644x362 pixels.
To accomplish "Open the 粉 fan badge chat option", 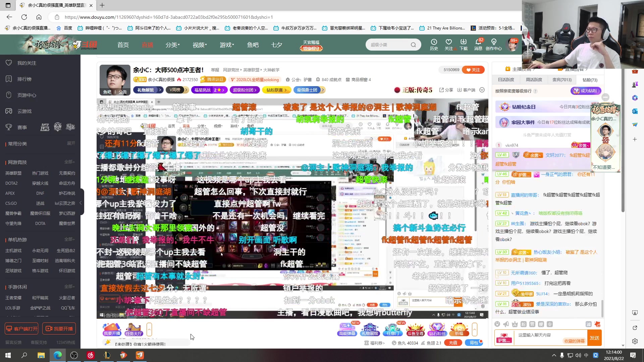I will [523, 324].
